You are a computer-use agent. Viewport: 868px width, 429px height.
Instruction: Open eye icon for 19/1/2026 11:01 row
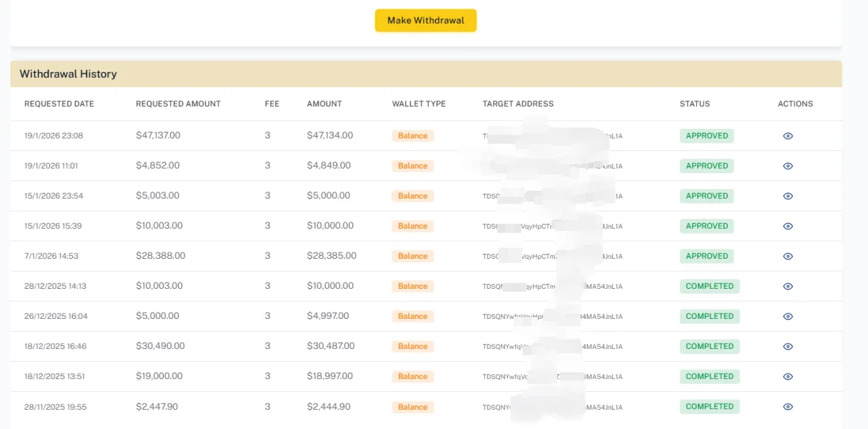pyautogui.click(x=788, y=166)
